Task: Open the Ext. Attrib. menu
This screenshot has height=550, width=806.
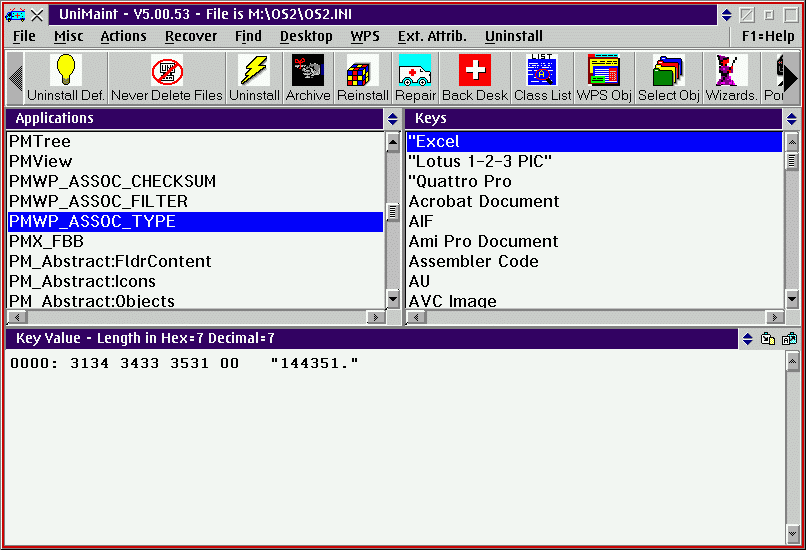Action: (x=432, y=36)
